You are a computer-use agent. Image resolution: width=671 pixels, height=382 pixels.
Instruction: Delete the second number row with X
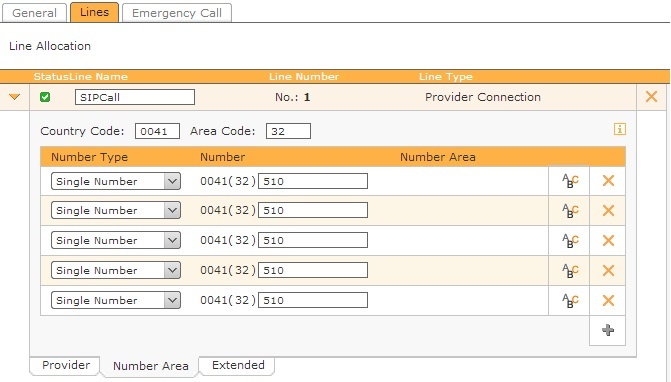(x=608, y=210)
